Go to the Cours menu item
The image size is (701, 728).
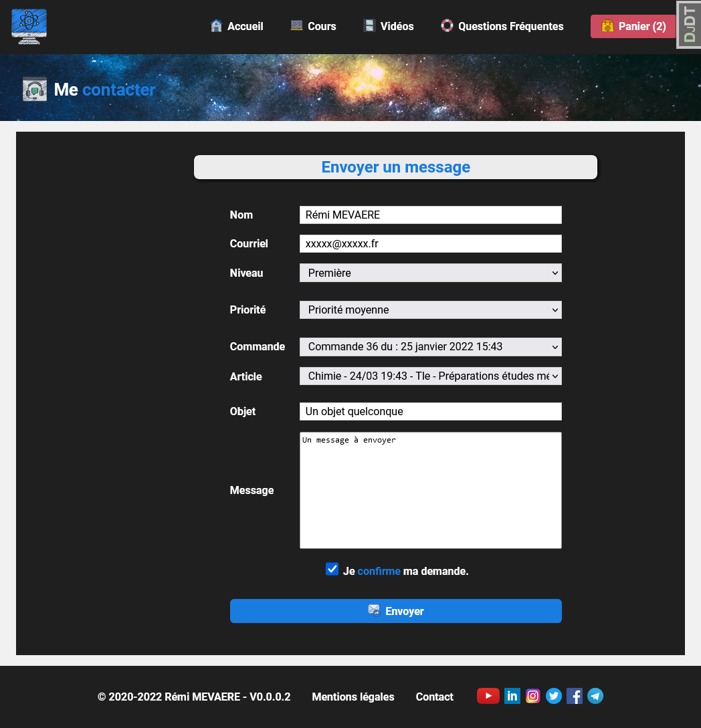(314, 27)
